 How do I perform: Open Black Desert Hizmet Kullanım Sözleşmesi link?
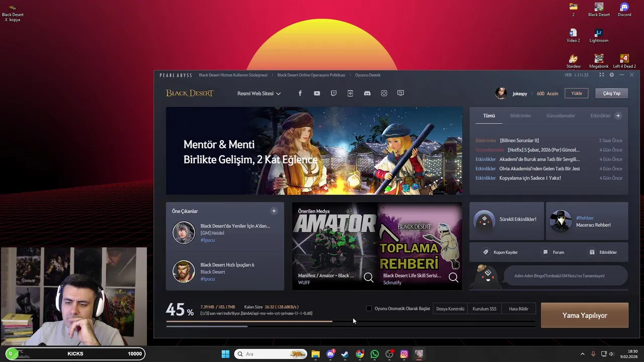[x=233, y=75]
